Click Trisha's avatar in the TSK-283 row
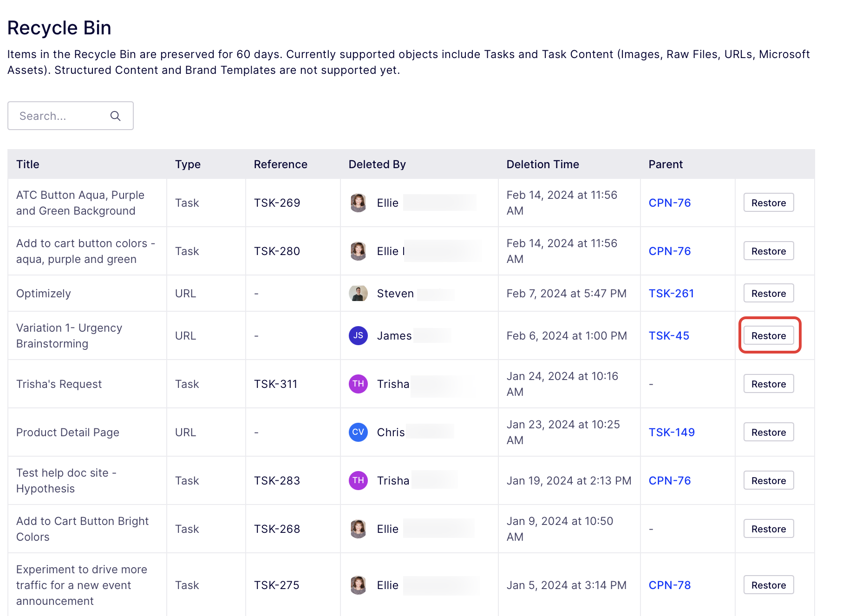862x616 pixels. (358, 481)
